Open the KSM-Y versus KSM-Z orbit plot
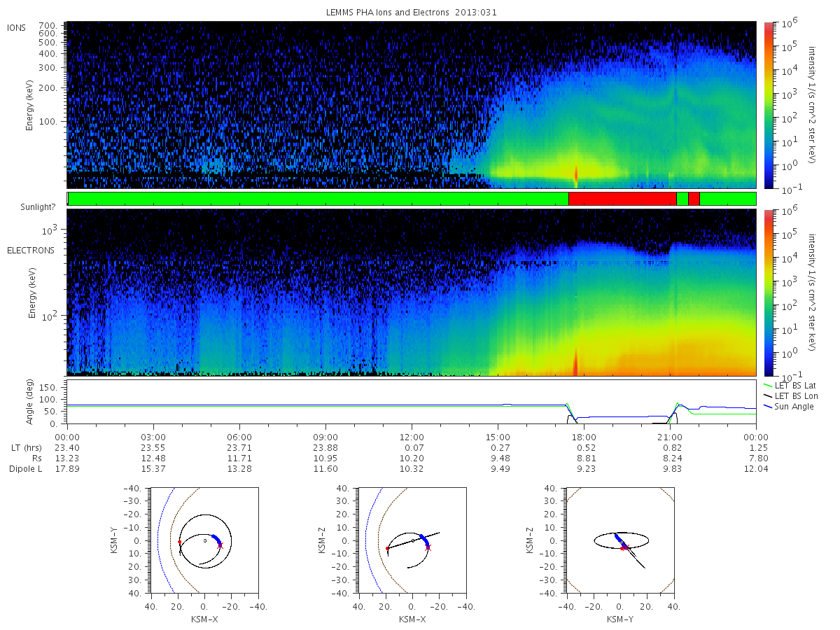The width and height of the screenshot is (840, 630). tap(620, 540)
